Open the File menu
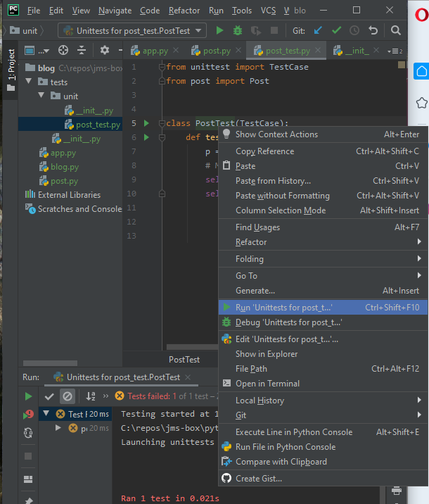Viewport: 429px width, 504px height. (x=34, y=11)
